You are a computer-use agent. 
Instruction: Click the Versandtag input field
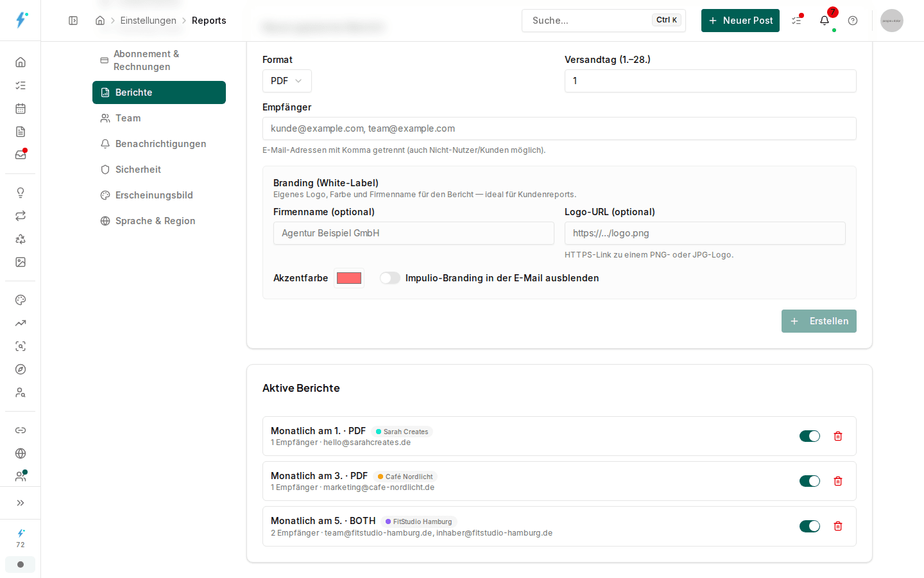710,81
